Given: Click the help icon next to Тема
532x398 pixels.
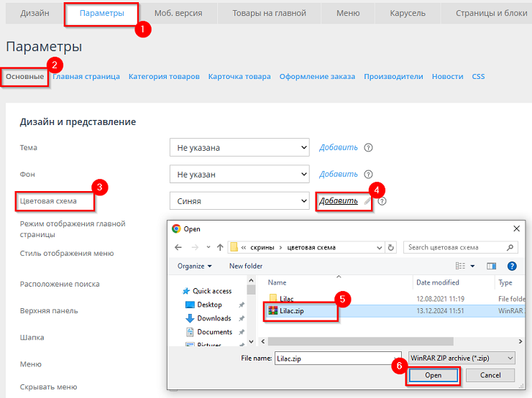Looking at the screenshot, I should click(x=368, y=148).
